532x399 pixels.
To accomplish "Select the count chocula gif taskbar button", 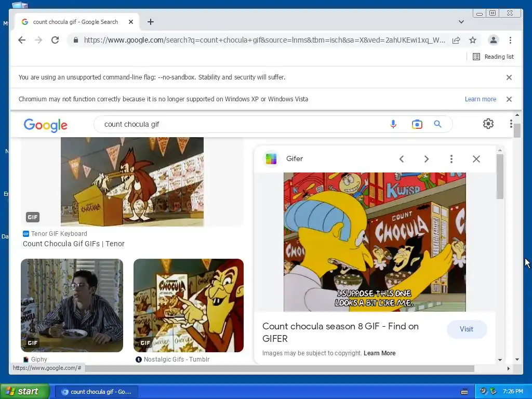I will pyautogui.click(x=96, y=392).
